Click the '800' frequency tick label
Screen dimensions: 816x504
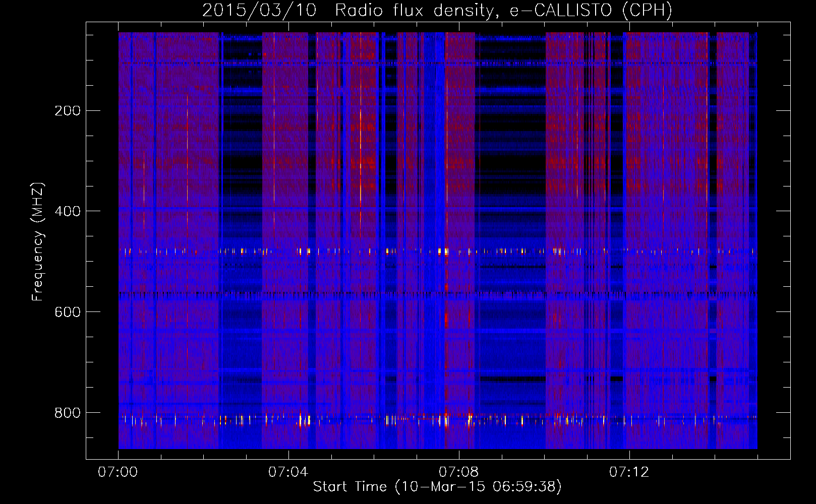(68, 413)
